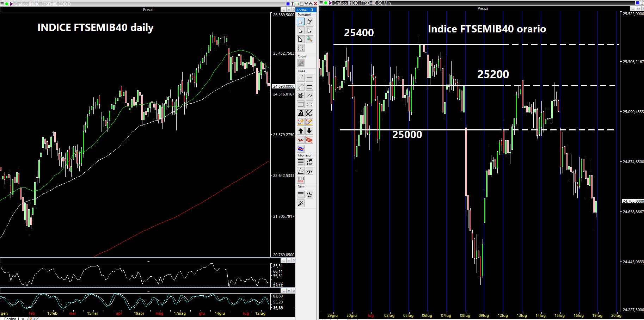Click the 24.705,0000 price label on hourly chart
Image resolution: width=644 pixels, height=320 pixels.
[633, 201]
